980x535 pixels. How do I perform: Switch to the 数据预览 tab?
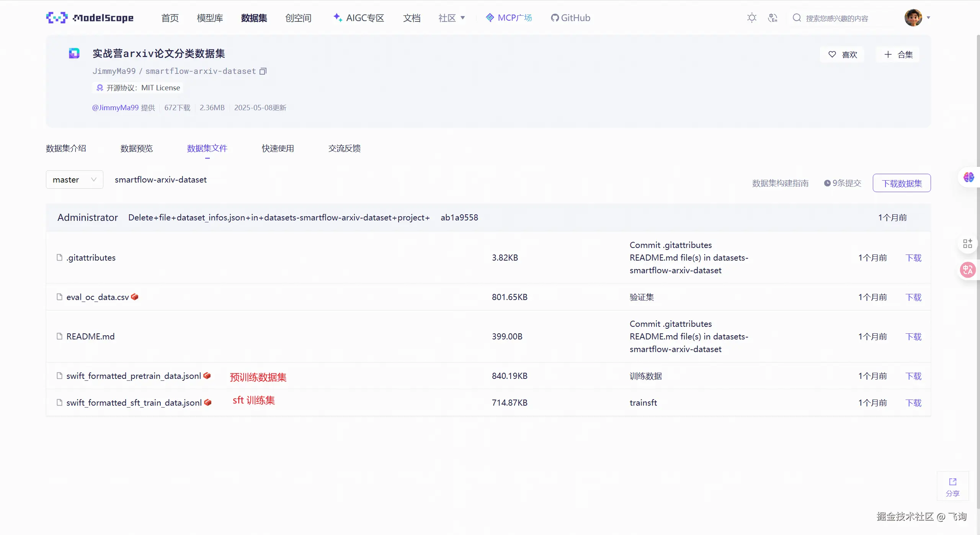[136, 148]
